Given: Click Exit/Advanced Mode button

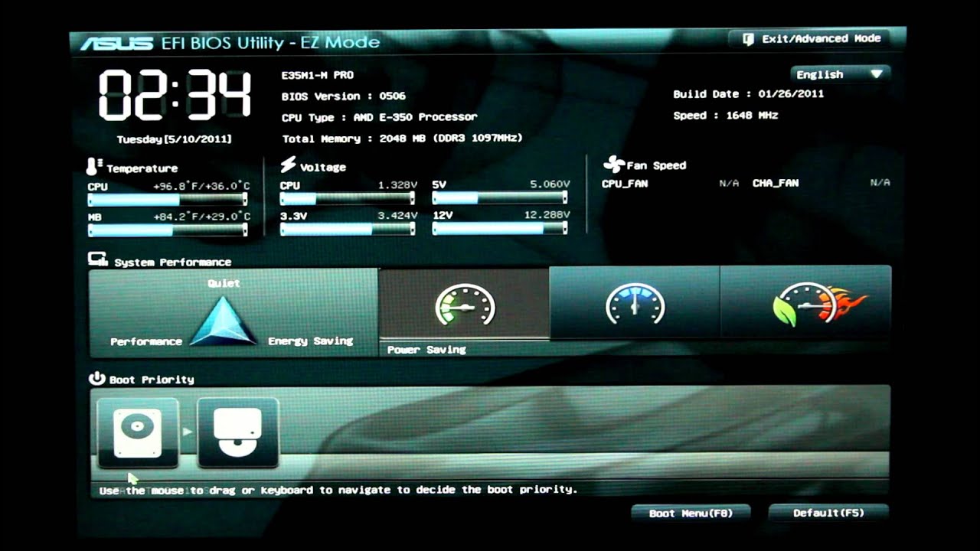Looking at the screenshot, I should (x=812, y=38).
